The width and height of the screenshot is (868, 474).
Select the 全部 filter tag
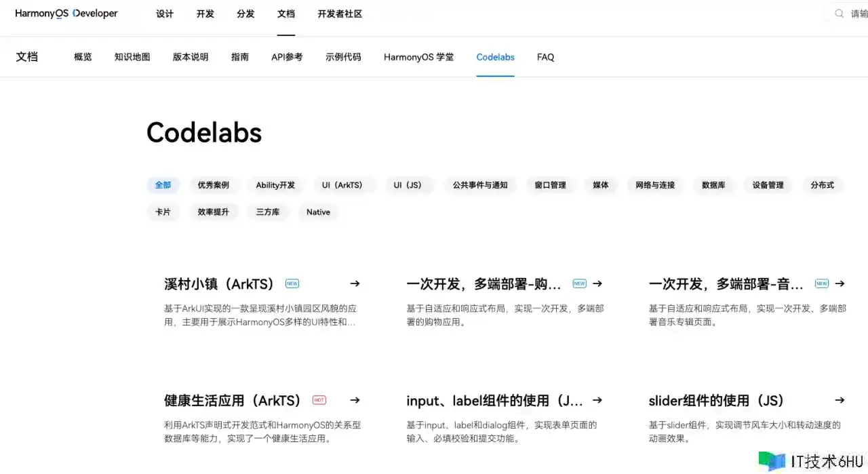tap(163, 185)
